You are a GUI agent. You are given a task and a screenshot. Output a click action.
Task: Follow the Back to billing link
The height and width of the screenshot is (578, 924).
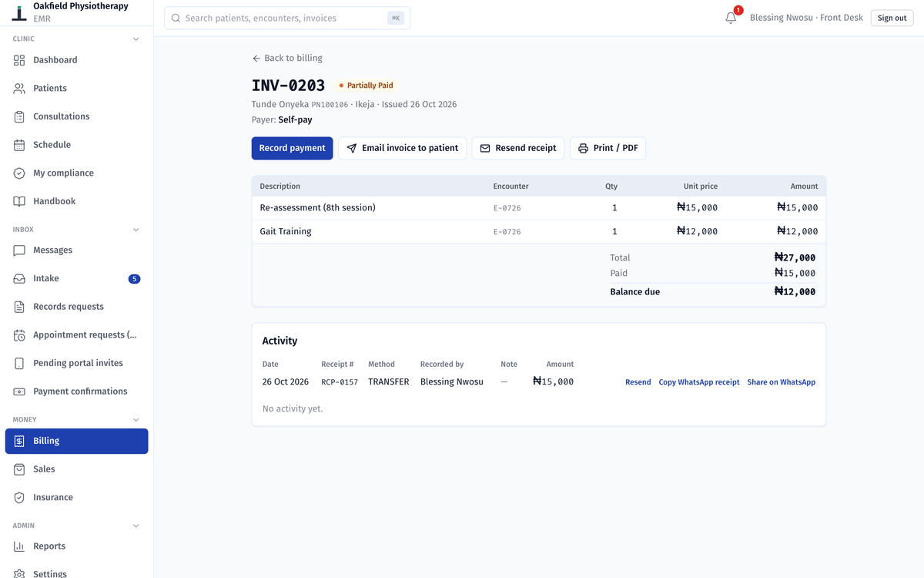287,59
